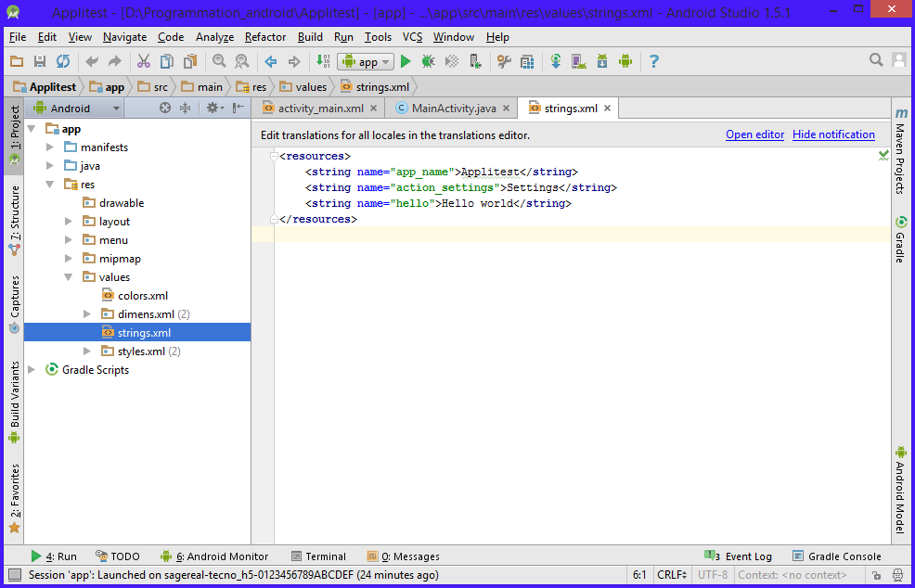Open the Android Monitor tool window

214,556
